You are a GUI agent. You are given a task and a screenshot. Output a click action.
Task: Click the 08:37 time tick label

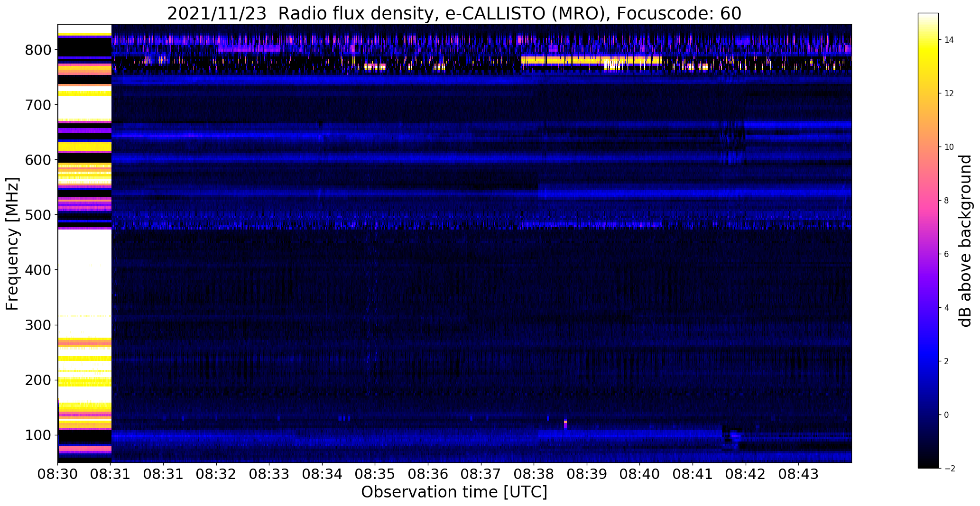481,474
